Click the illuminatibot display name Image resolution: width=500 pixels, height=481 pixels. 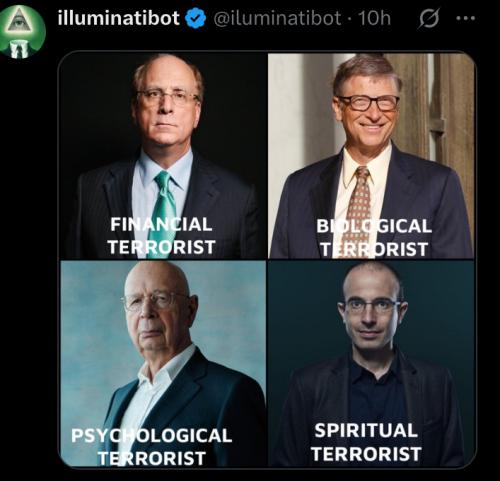(119, 18)
